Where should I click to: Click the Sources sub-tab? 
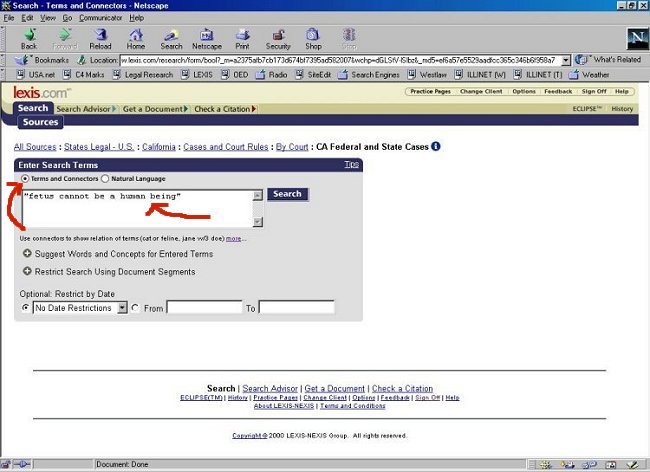(40, 122)
